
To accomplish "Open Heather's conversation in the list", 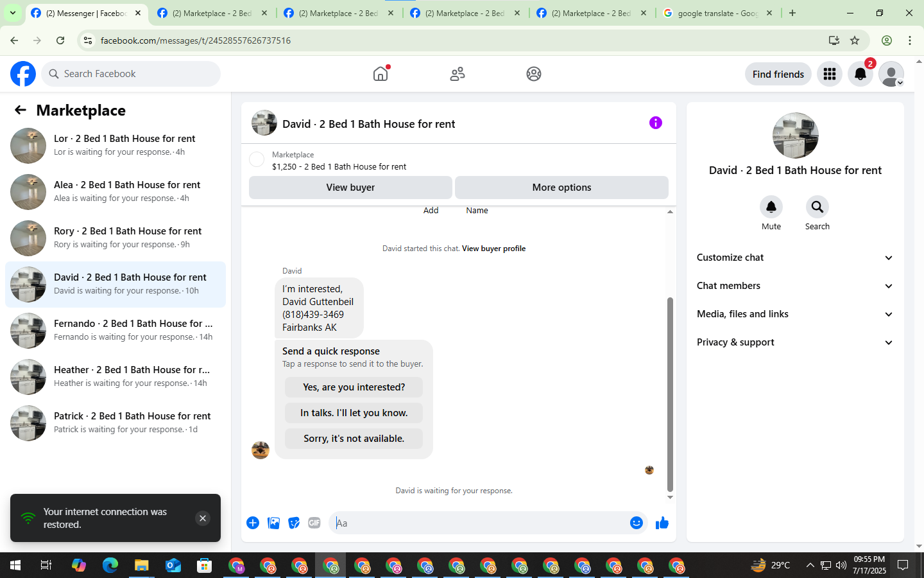I will point(116,376).
